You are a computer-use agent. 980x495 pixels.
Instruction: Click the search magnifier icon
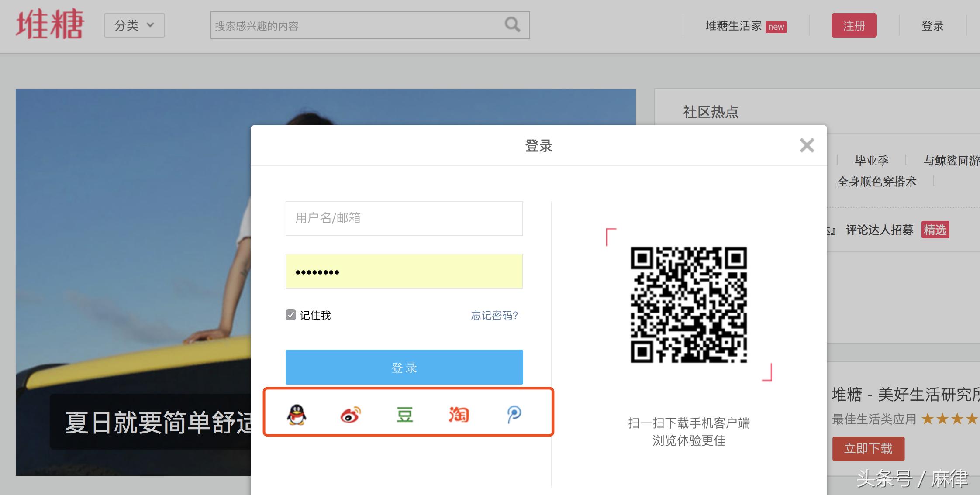[512, 25]
